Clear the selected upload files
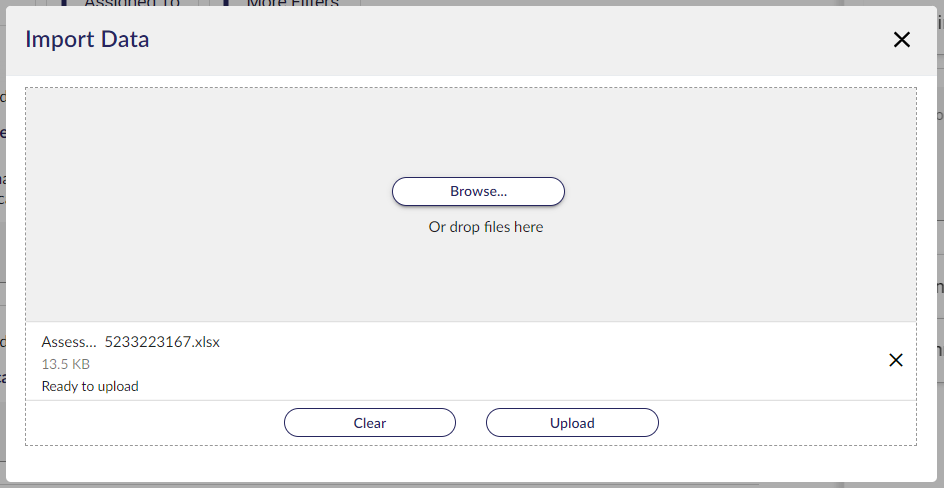 [370, 422]
